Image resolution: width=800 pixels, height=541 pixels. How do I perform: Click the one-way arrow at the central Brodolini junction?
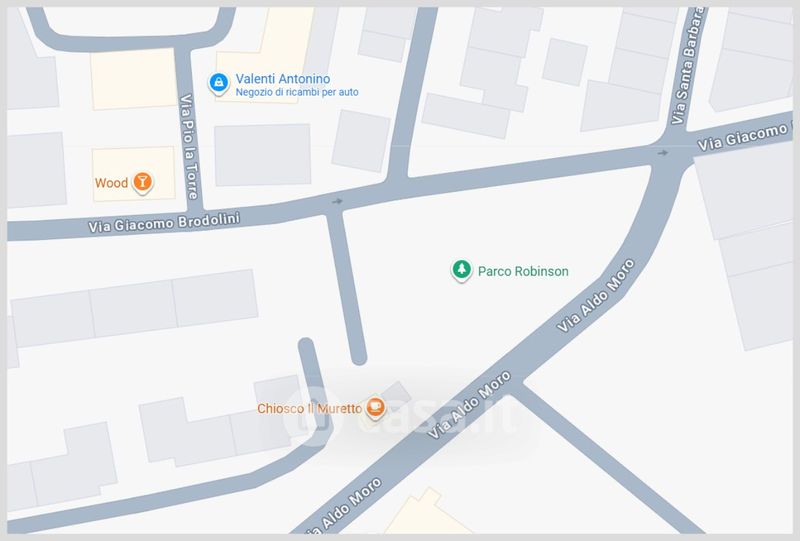click(x=338, y=201)
